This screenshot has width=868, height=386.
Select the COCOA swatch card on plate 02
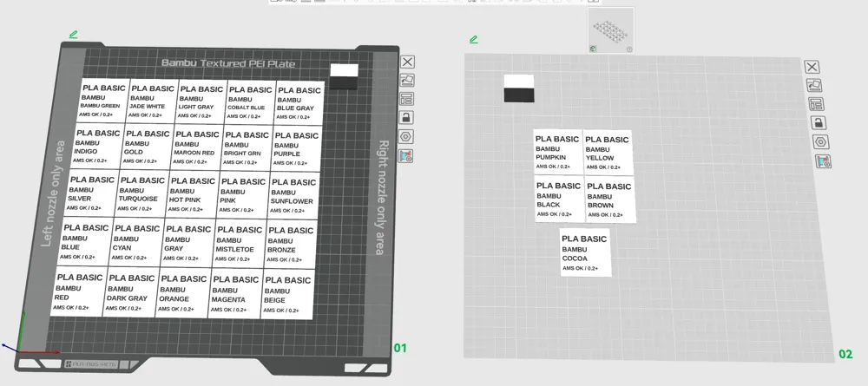pyautogui.click(x=586, y=252)
